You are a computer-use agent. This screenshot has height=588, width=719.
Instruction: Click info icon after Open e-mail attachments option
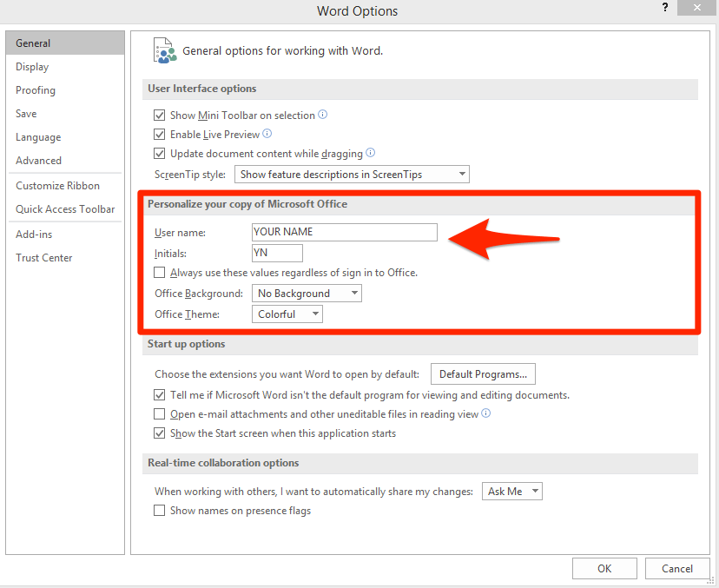(x=486, y=413)
